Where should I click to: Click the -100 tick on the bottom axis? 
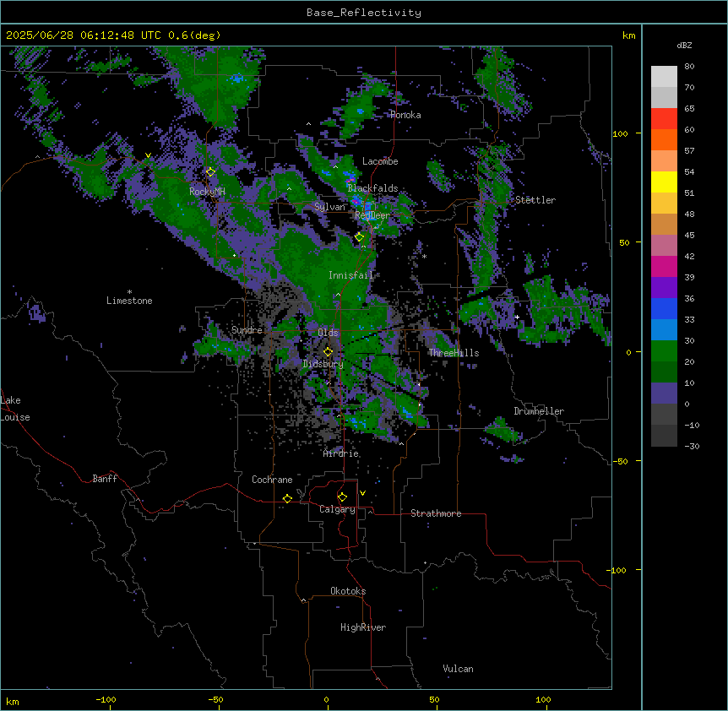(106, 699)
